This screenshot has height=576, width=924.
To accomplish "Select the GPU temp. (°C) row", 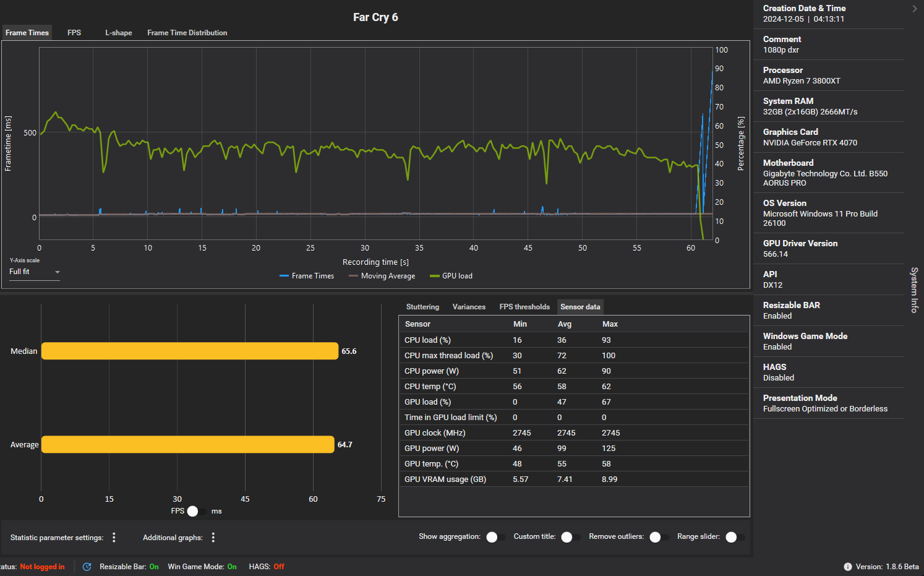I will tap(574, 464).
